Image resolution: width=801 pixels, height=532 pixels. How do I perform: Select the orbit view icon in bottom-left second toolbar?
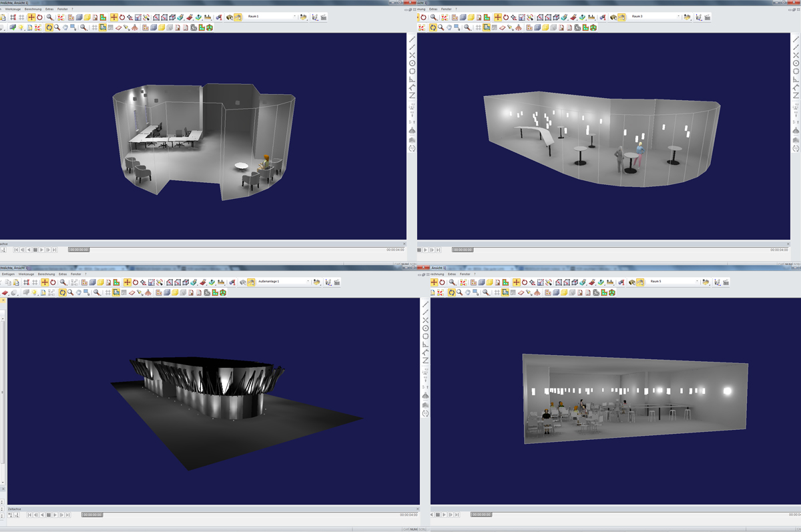[x=62, y=292]
